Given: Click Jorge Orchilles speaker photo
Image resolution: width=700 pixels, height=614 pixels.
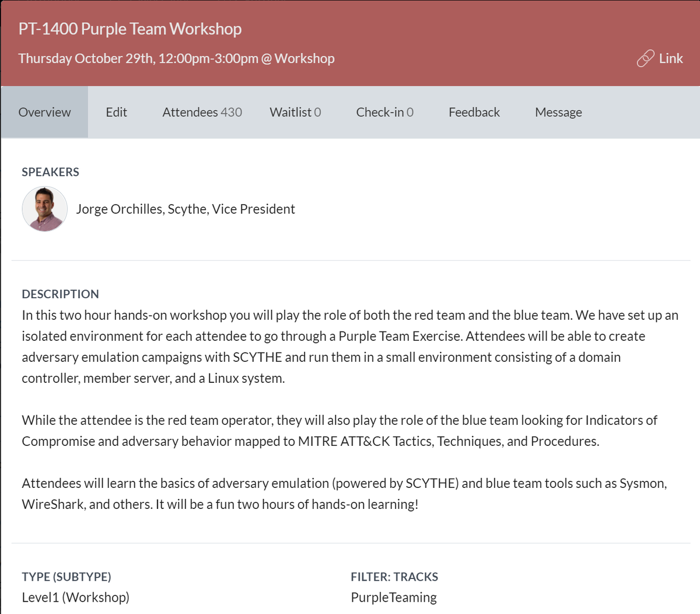Looking at the screenshot, I should click(x=45, y=209).
